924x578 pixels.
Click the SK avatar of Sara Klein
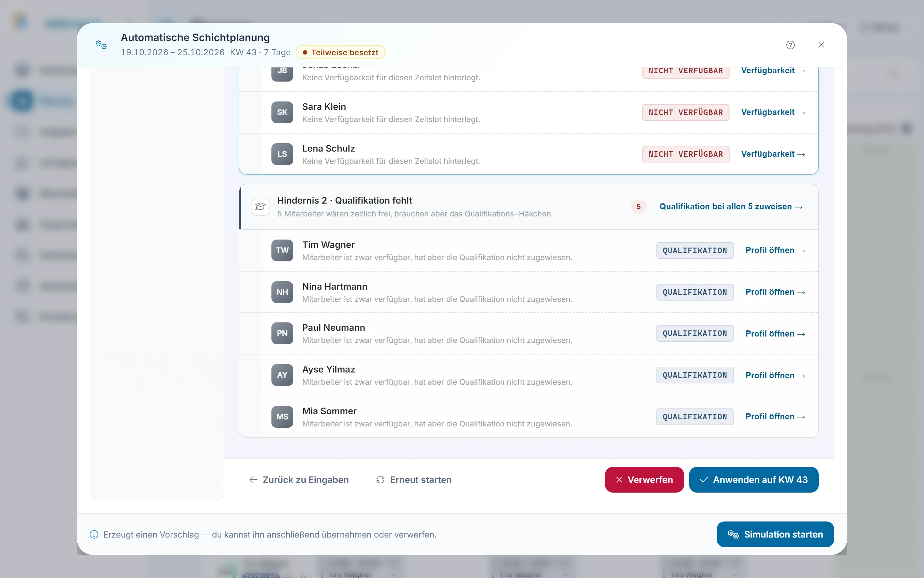click(x=282, y=112)
